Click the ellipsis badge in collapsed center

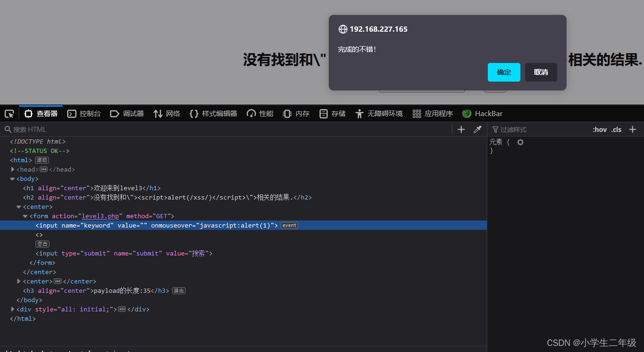(57, 281)
